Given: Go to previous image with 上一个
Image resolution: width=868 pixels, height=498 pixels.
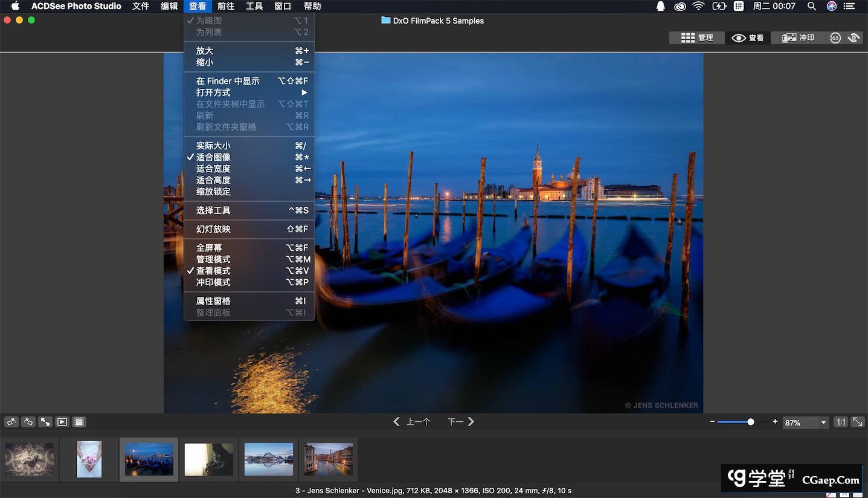Looking at the screenshot, I should (412, 422).
